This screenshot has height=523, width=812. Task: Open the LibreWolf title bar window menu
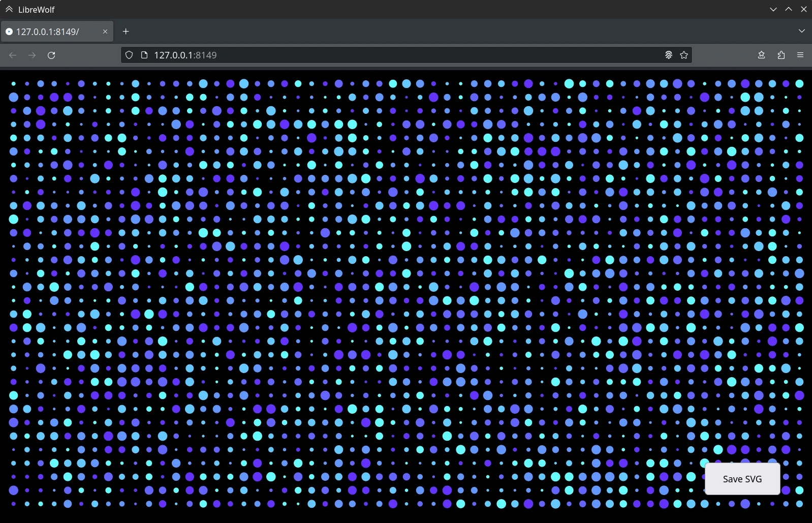pos(9,9)
